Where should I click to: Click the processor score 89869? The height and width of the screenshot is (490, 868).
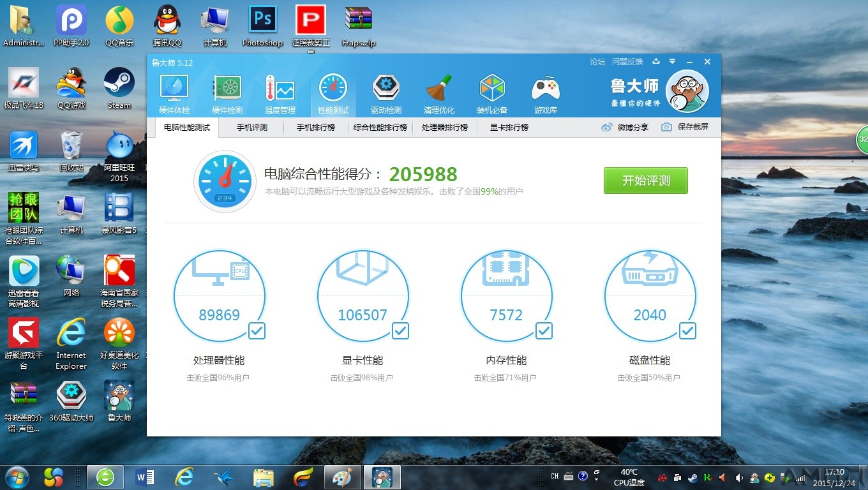coord(219,315)
